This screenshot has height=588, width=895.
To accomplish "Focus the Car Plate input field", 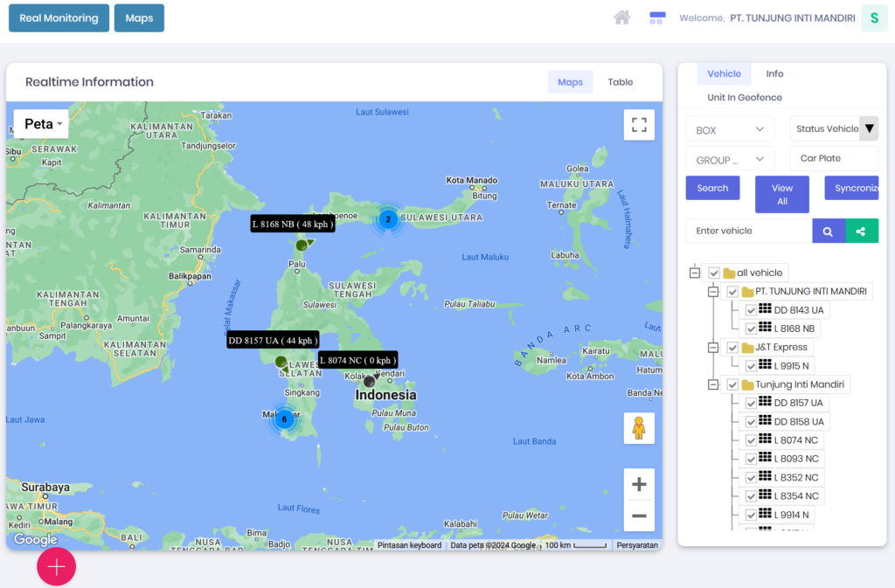I will coord(834,158).
